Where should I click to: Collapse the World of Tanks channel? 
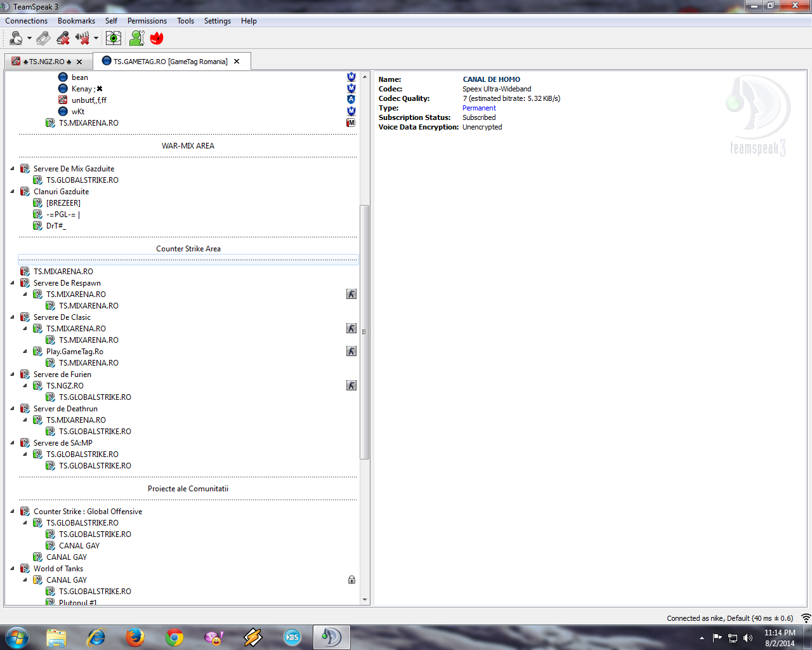click(x=13, y=569)
